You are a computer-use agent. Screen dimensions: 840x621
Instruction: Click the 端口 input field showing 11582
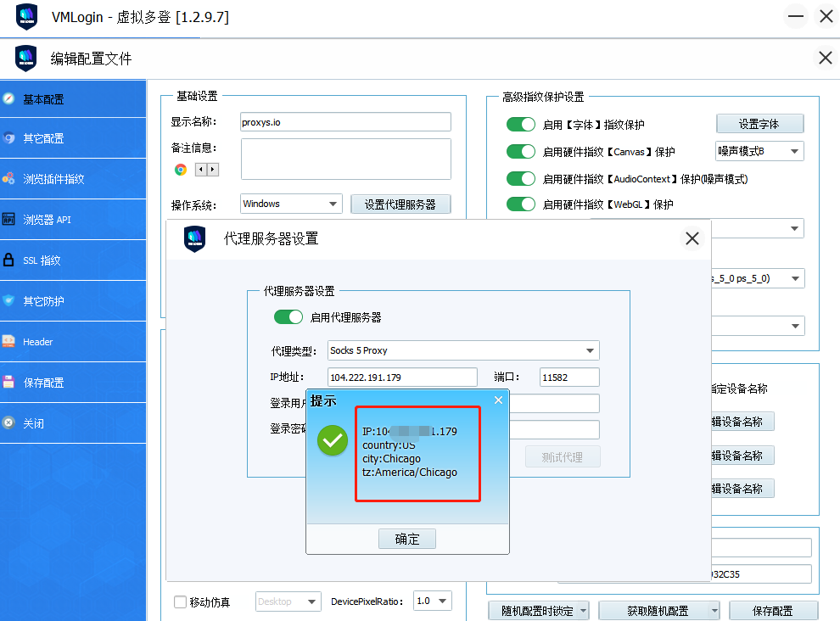coord(568,378)
